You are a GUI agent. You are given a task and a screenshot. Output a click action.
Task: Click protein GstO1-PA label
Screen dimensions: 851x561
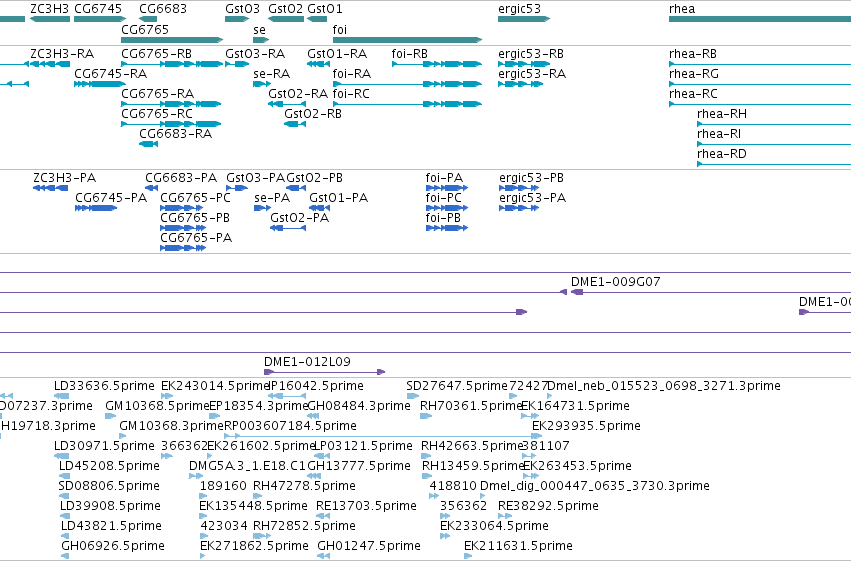pyautogui.click(x=339, y=198)
